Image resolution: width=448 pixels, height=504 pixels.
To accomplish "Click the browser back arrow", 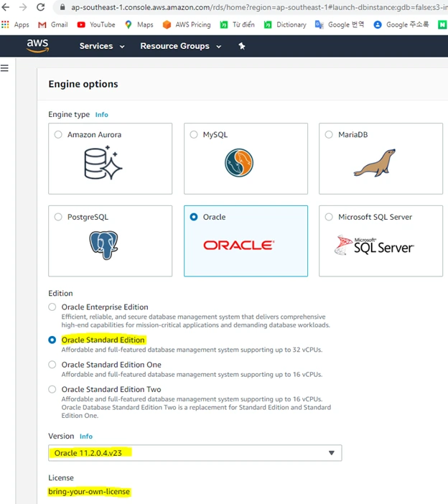I will coord(6,6).
